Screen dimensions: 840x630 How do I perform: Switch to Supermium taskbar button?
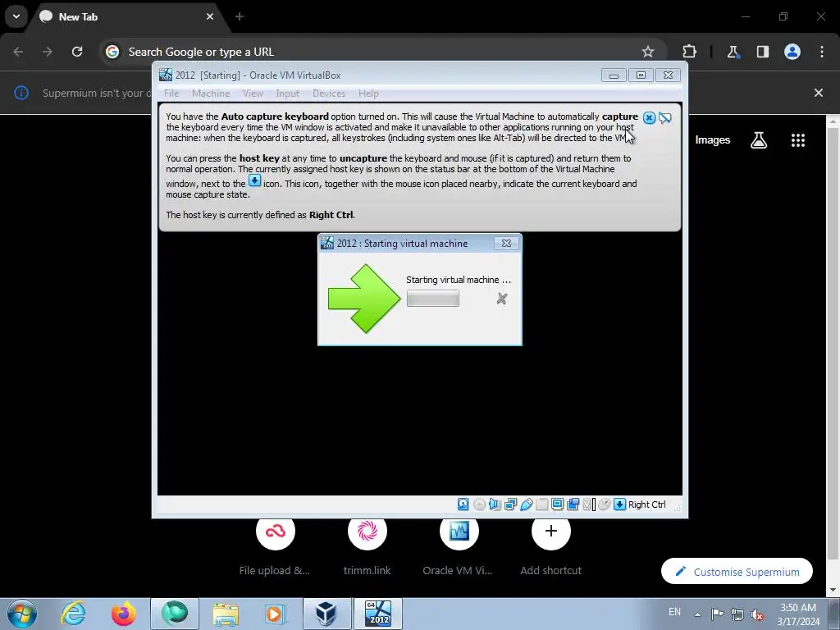[x=175, y=614]
